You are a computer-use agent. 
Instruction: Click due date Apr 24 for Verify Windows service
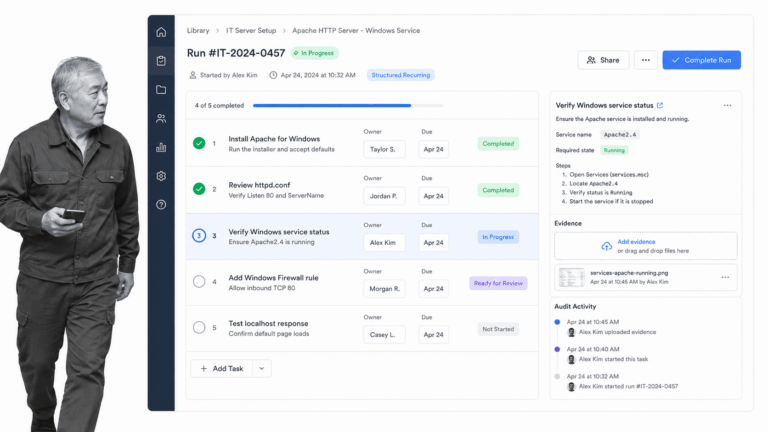click(433, 242)
